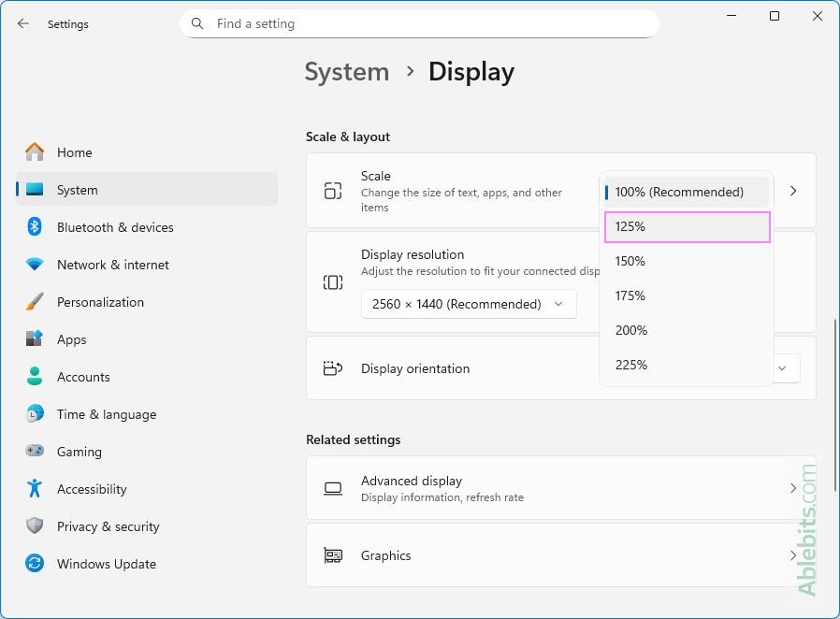Click the Apps icon in sidebar
Image resolution: width=840 pixels, height=619 pixels.
[35, 338]
